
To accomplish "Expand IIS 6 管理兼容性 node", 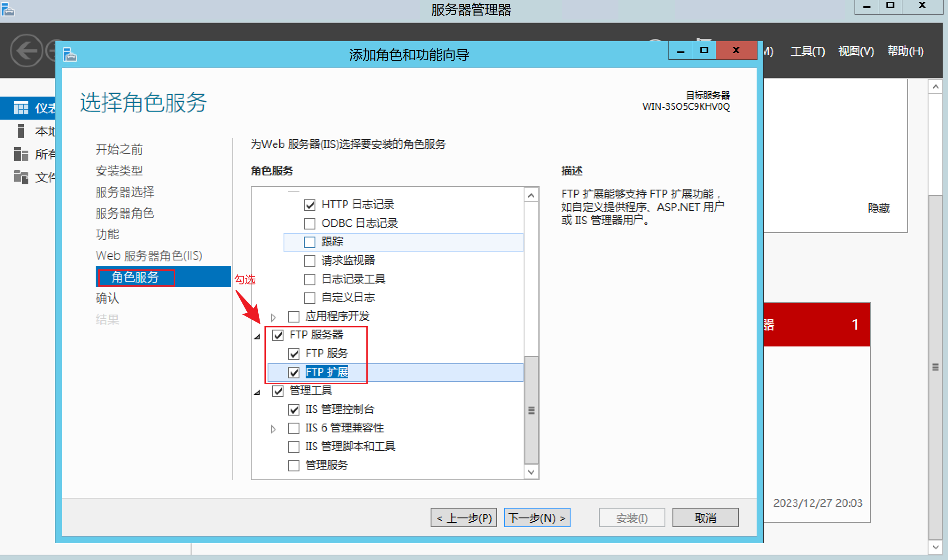I will tap(273, 429).
